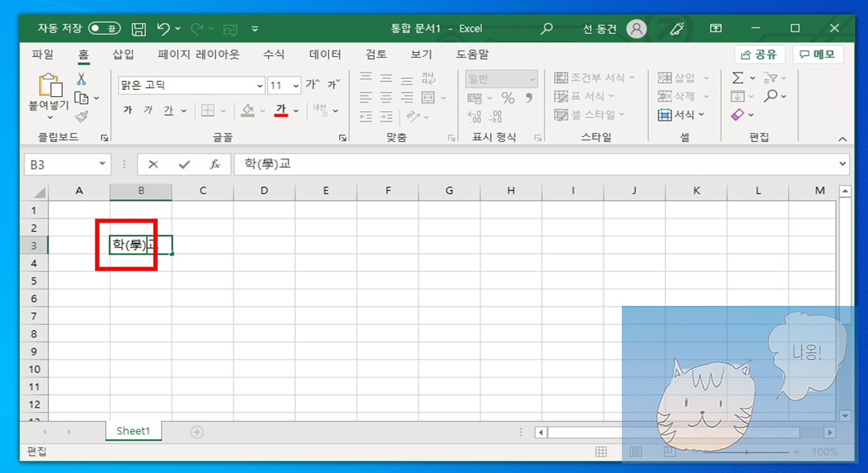Click the 붙여넣기 paste clipboard icon
This screenshot has width=868, height=473.
coord(49,86)
